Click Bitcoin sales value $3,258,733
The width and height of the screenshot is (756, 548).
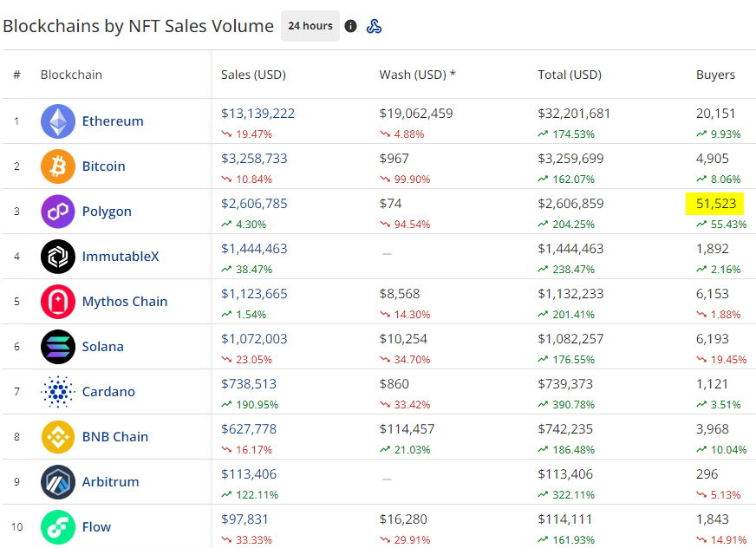254,159
